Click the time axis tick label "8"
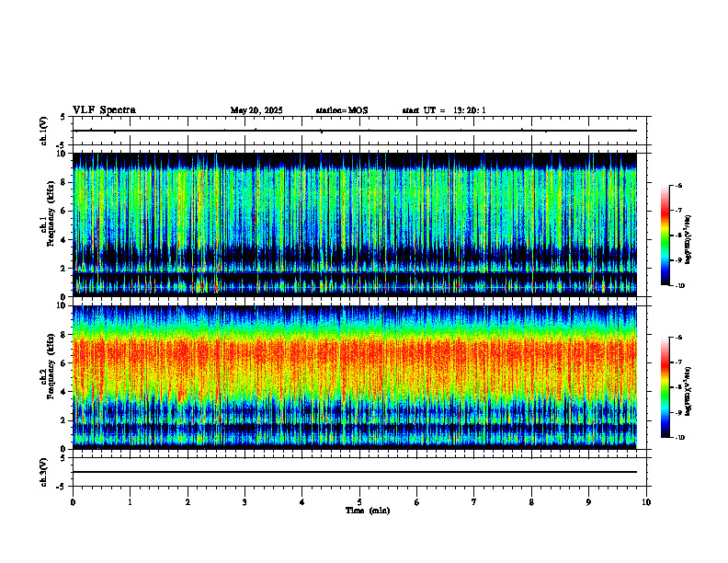728x563 pixels. [531, 502]
